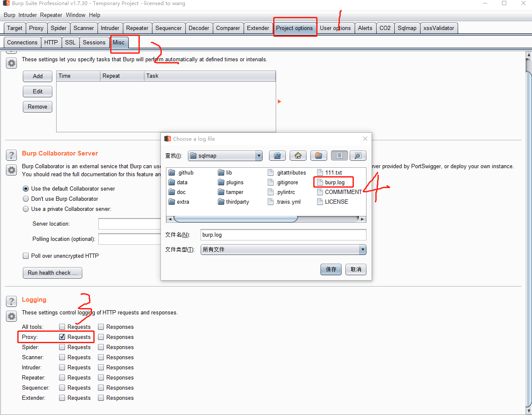
Task: Select the doc folder icon
Action: tap(172, 192)
